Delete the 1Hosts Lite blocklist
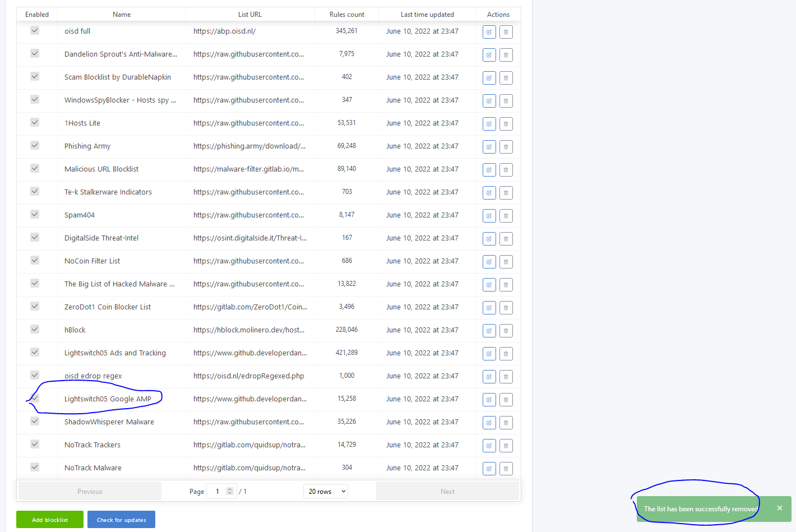The image size is (796, 532). pos(506,124)
